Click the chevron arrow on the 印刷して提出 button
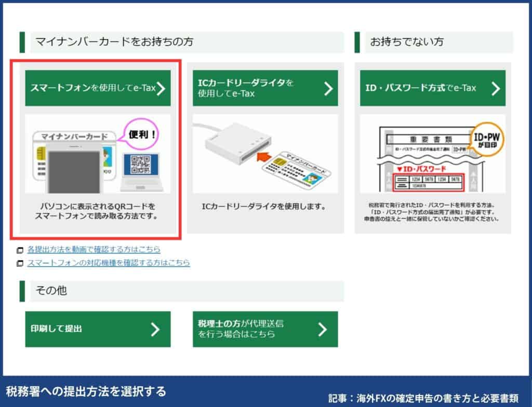The width and height of the screenshot is (532, 407). (x=155, y=329)
